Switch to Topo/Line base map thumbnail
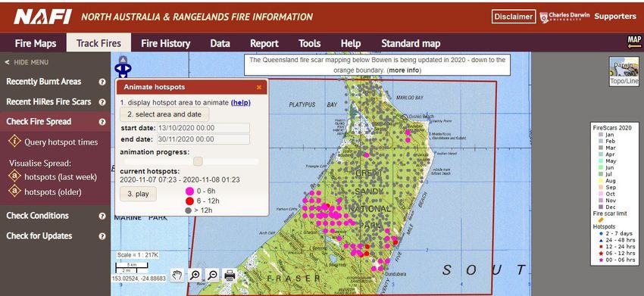Image resolution: width=644 pixels, height=296 pixels. click(x=624, y=71)
